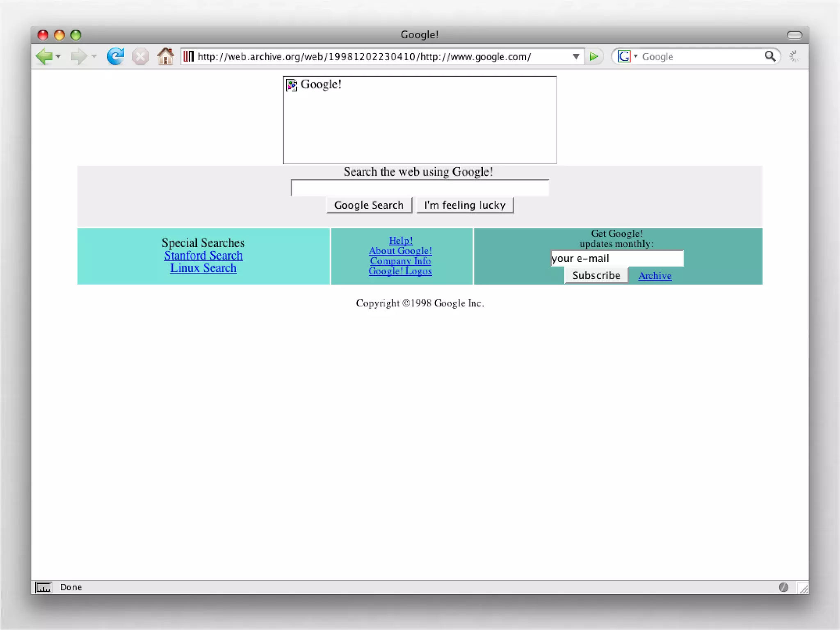Click the your e-mail input field
This screenshot has height=630, width=840.
click(x=617, y=258)
